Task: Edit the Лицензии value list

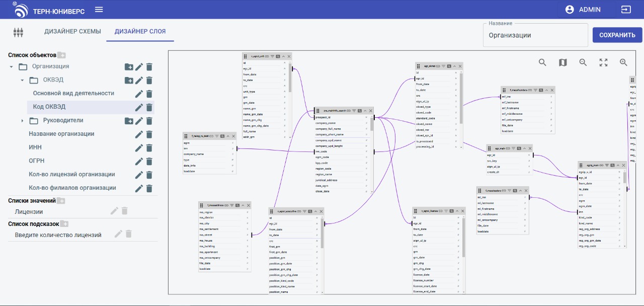Action: (114, 211)
